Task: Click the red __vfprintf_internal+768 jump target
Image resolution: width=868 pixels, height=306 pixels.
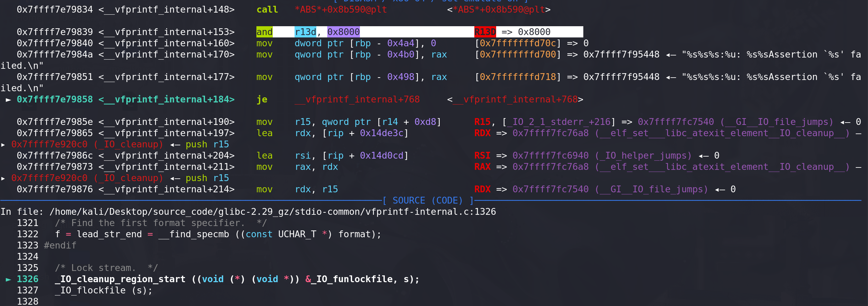Action: click(357, 99)
